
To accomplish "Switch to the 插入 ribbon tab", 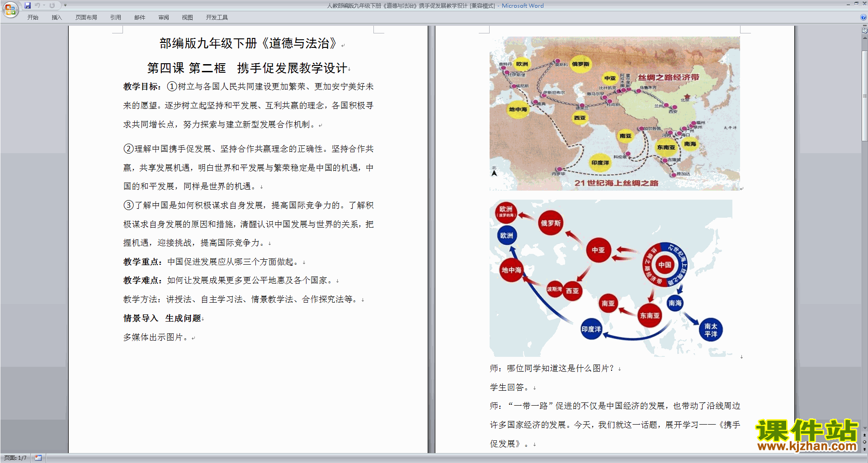I will click(57, 18).
